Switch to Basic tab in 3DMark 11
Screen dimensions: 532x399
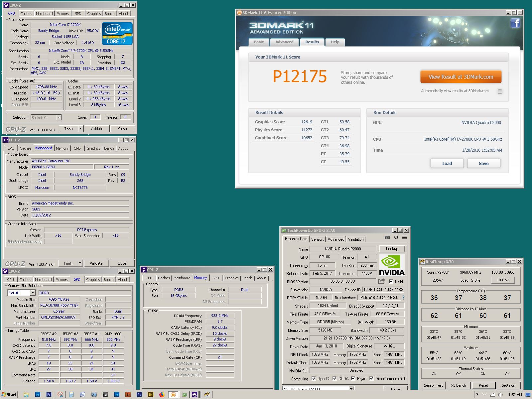tap(259, 42)
